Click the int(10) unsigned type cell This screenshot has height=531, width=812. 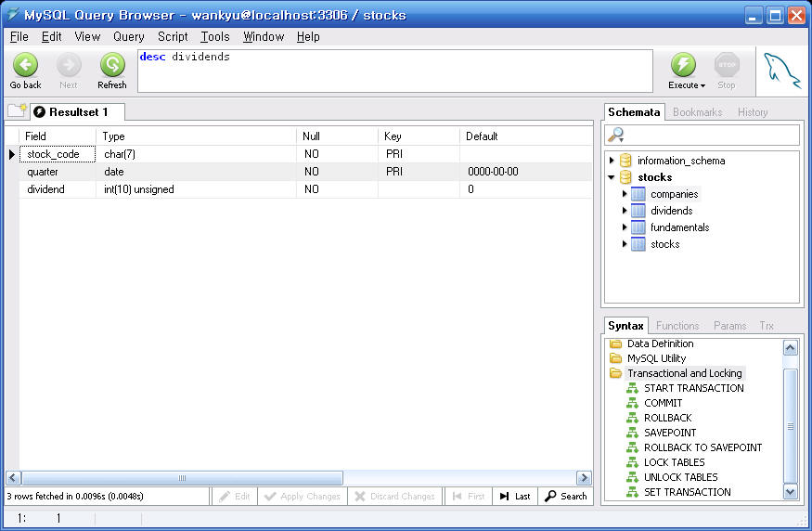(196, 189)
